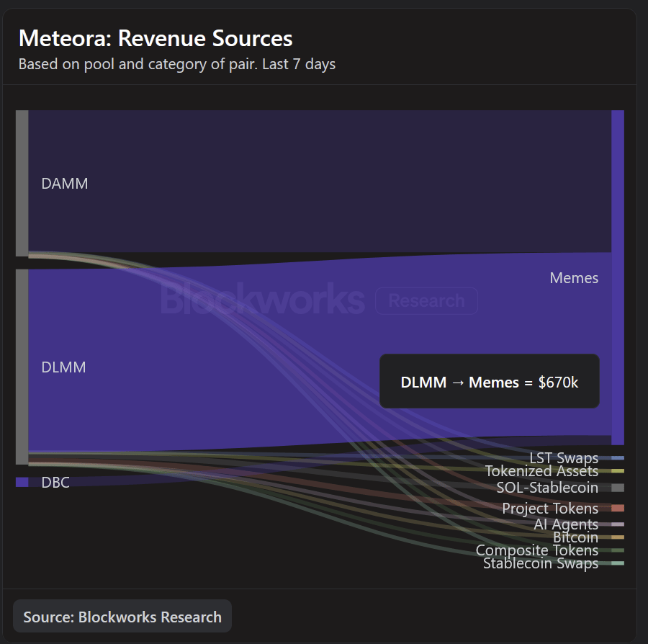This screenshot has width=648, height=644.
Task: Click the SOL-Stablecoin node swatch
Action: point(618,488)
